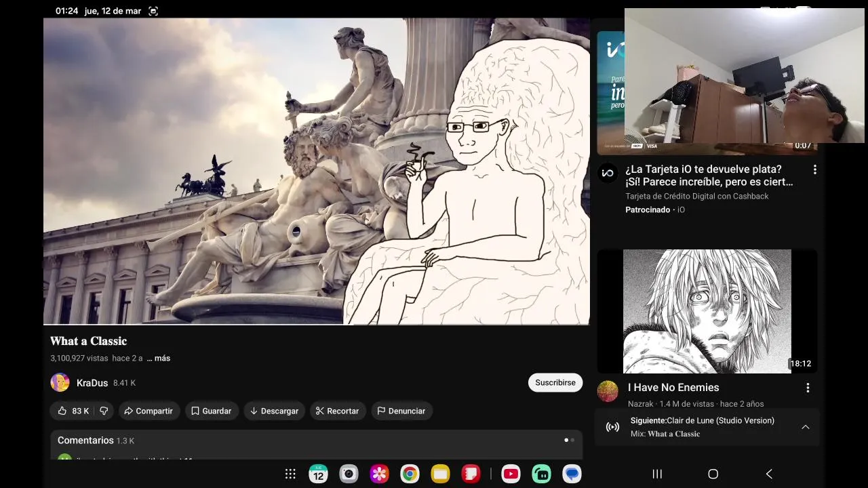
Task: Subscribe to KraDus with Suscribirse button
Action: coord(555,382)
